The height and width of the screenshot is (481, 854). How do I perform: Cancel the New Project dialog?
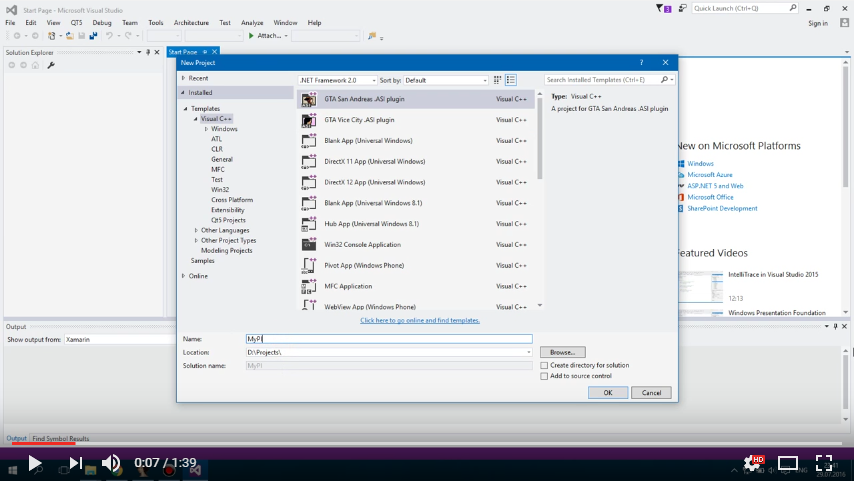651,393
